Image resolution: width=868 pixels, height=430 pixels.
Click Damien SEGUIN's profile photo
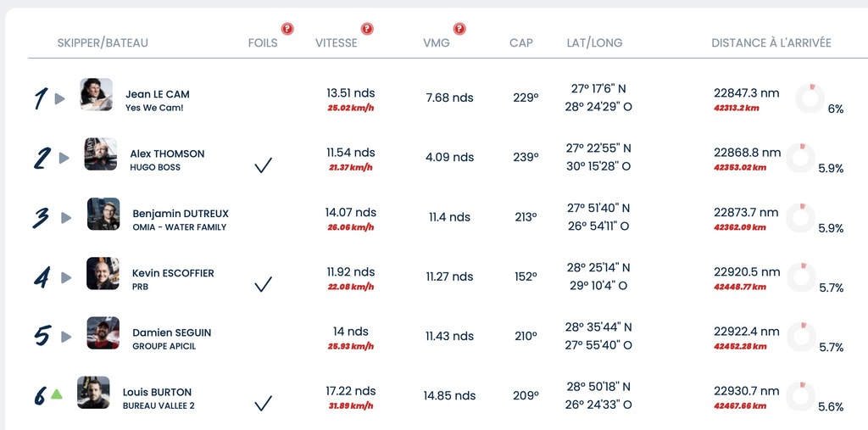[x=103, y=332]
